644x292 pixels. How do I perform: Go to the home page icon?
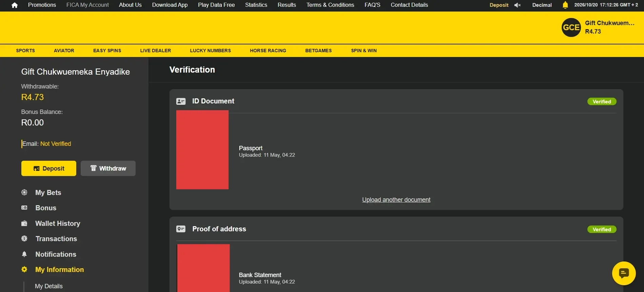pyautogui.click(x=15, y=5)
